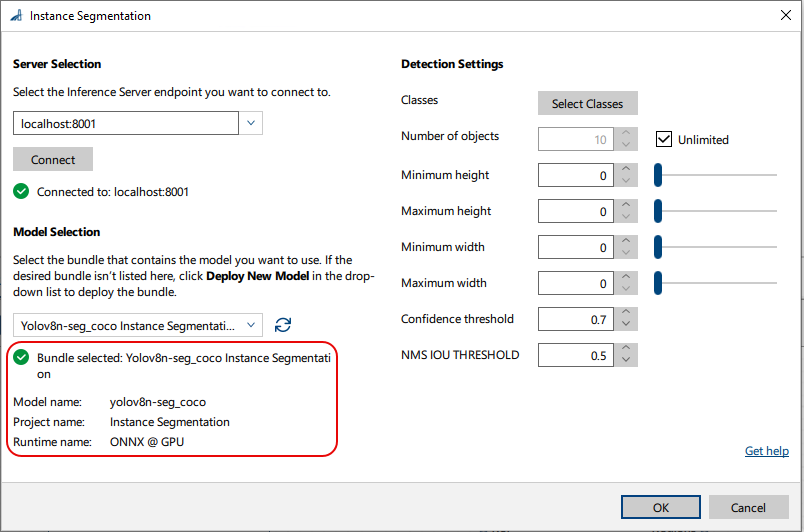Image resolution: width=804 pixels, height=532 pixels.
Task: Click the Confidence threshold value field
Action: point(575,319)
